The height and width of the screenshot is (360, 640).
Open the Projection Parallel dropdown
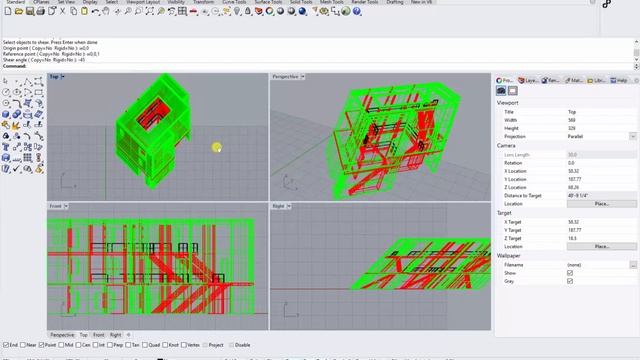coord(633,136)
